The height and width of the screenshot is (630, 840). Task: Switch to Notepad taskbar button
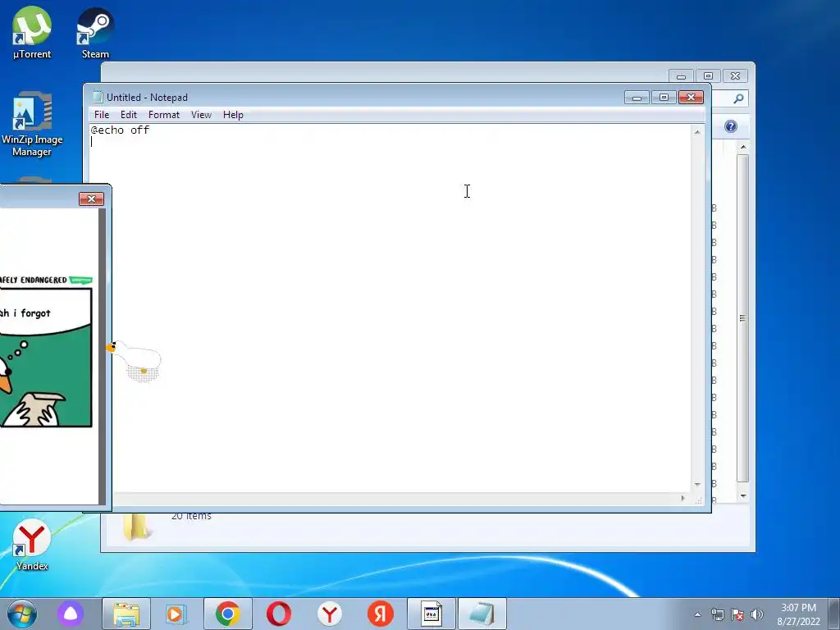point(482,614)
